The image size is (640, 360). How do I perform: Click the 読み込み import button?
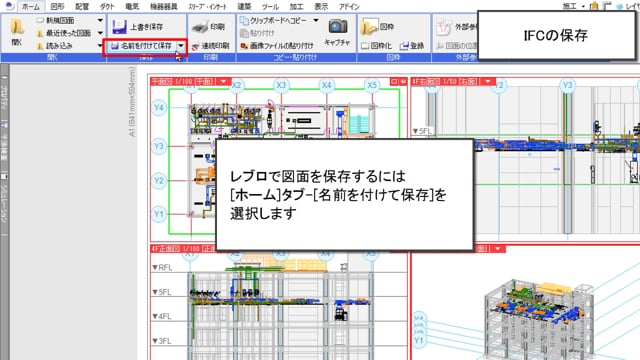(55, 46)
